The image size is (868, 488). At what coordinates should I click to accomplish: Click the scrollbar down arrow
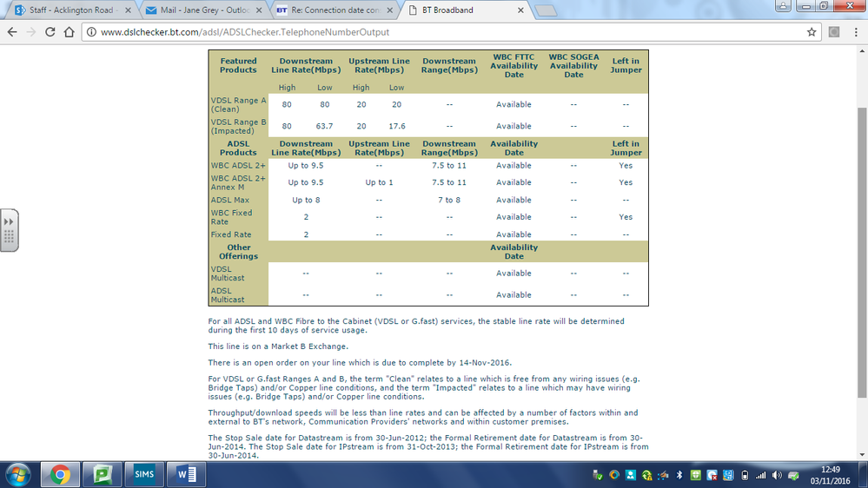pyautogui.click(x=862, y=455)
